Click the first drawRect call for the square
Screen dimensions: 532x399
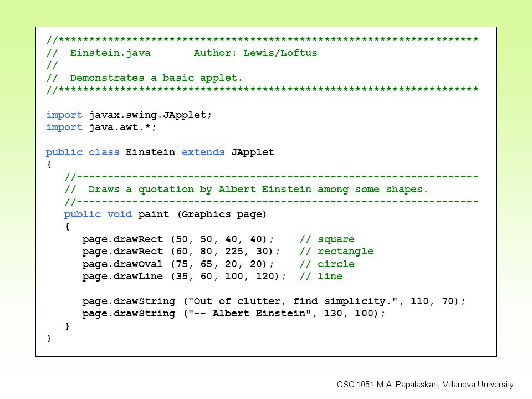(178, 239)
